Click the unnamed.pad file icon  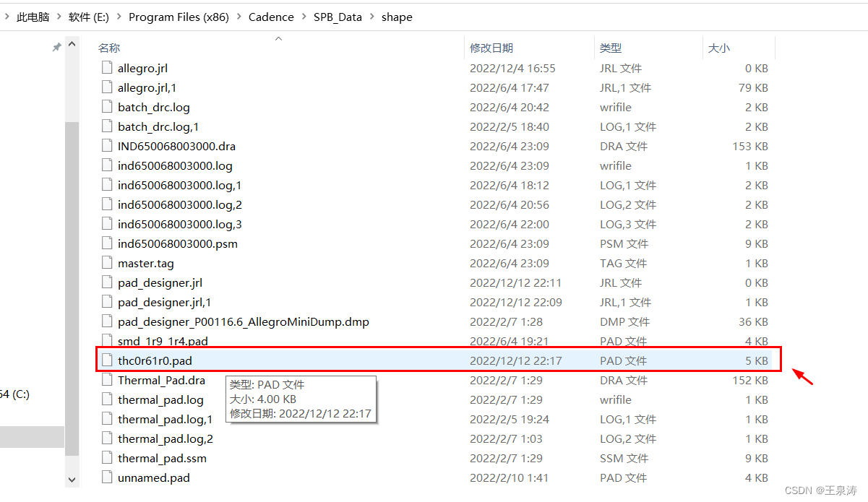(x=107, y=477)
